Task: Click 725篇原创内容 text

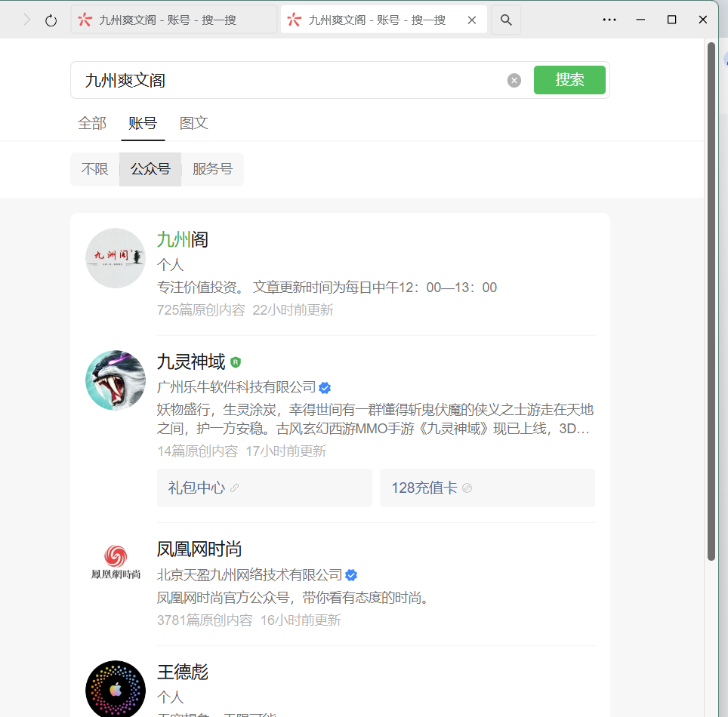Action: (201, 310)
